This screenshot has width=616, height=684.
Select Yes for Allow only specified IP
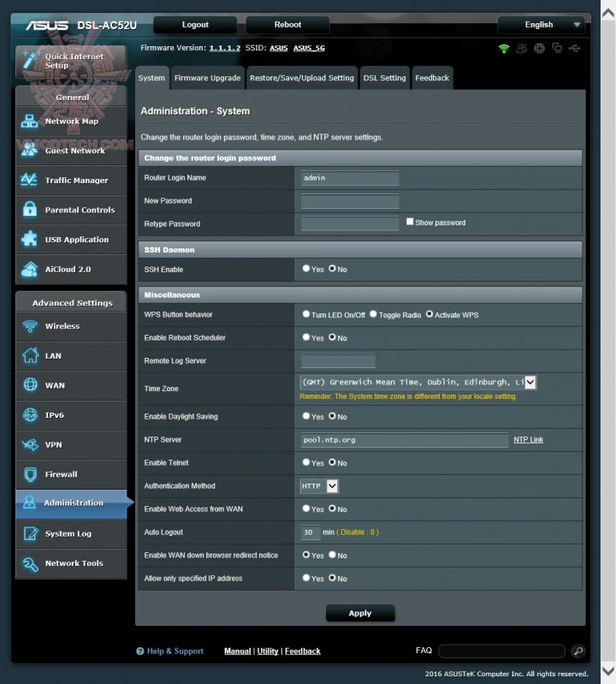(306, 578)
